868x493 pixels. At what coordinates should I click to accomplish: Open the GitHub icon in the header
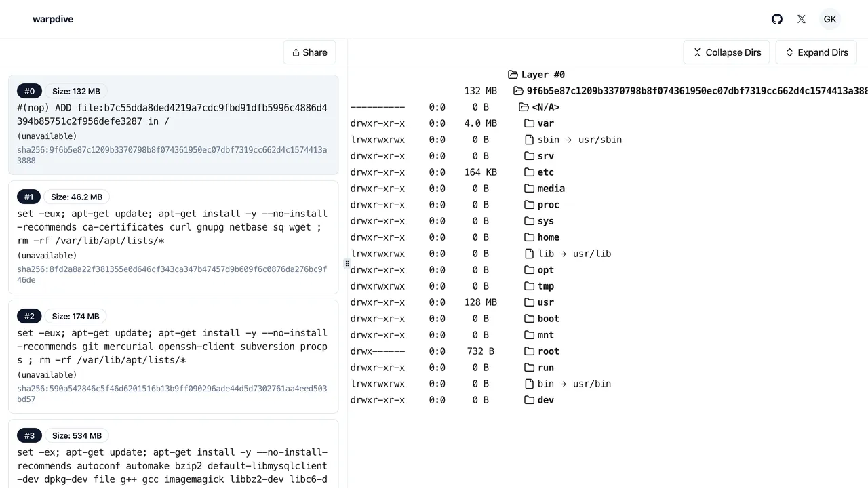point(777,19)
